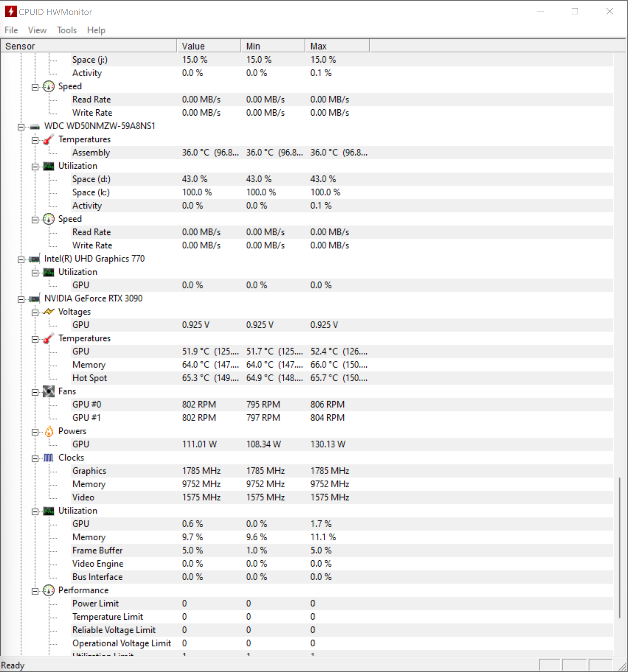Click the WDC Speed gauge icon

click(49, 219)
